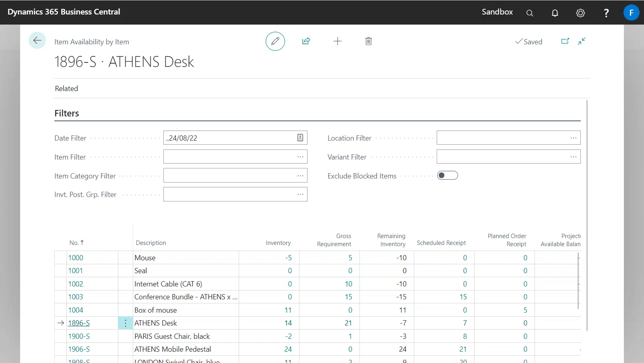Click the Description column header

click(151, 243)
